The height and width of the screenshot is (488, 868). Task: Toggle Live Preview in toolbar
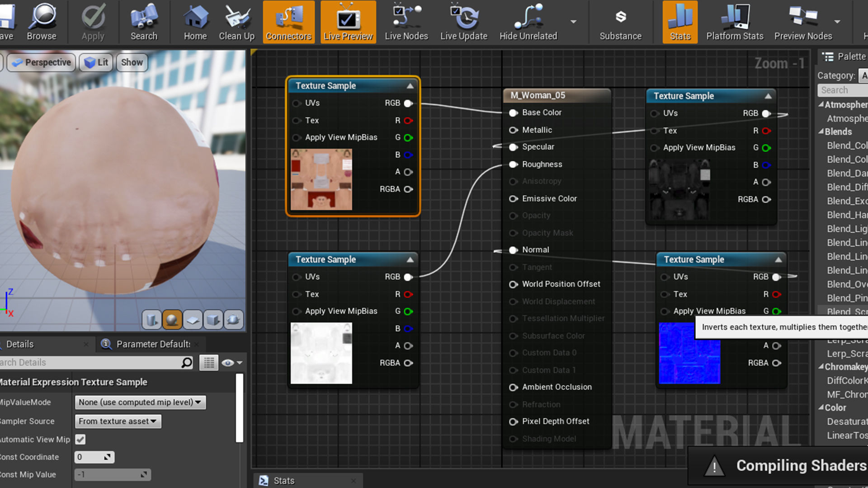point(348,22)
